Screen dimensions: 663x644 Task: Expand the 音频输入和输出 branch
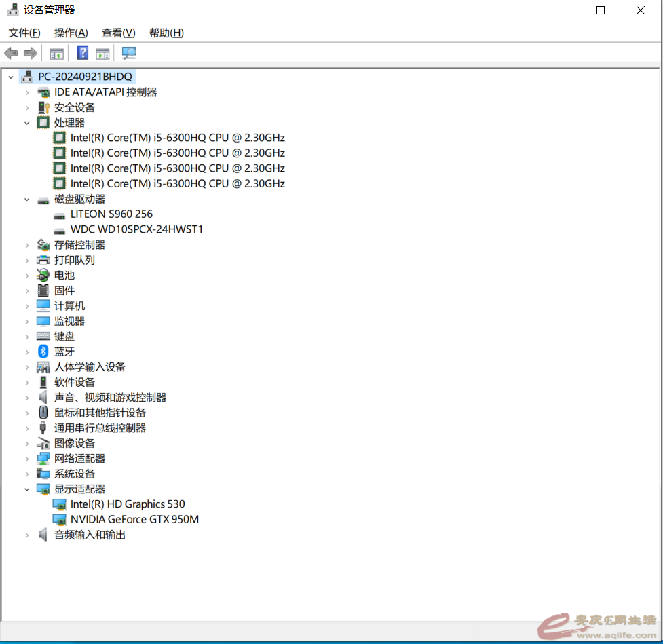(27, 535)
